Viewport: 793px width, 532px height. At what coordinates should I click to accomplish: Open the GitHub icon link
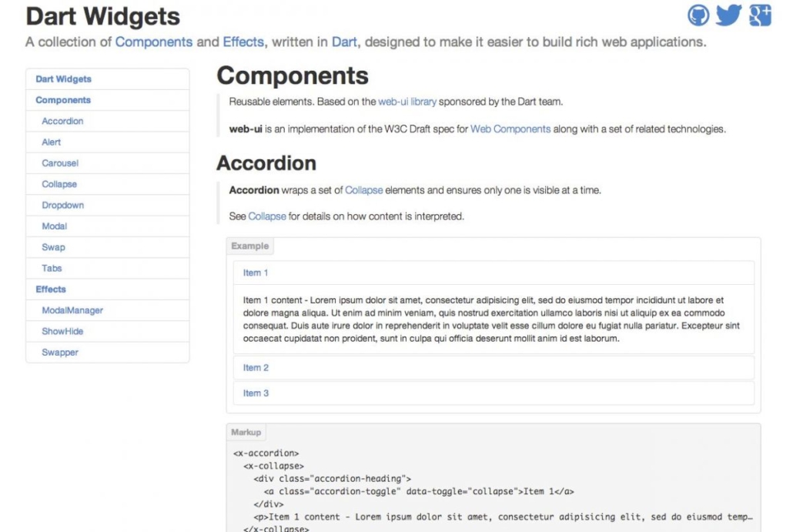pos(698,15)
